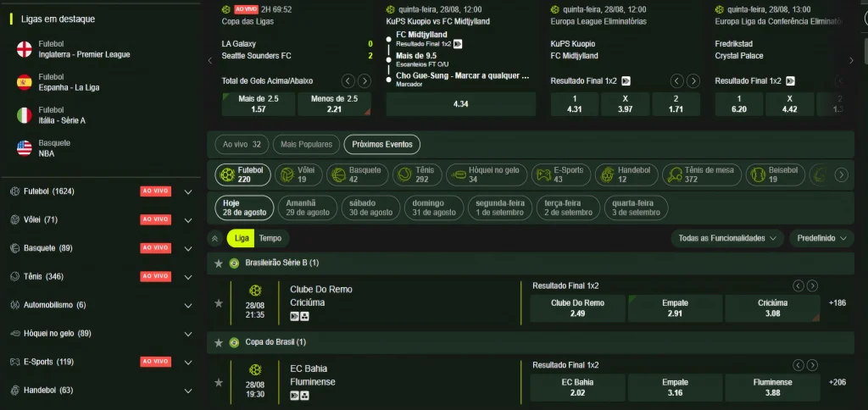The height and width of the screenshot is (410, 868).
Task: Favorite the Copa do Brasil league star
Action: coord(219,342)
